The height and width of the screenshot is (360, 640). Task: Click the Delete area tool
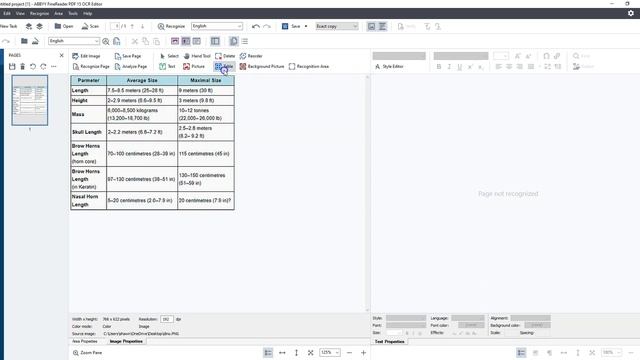[x=225, y=56]
